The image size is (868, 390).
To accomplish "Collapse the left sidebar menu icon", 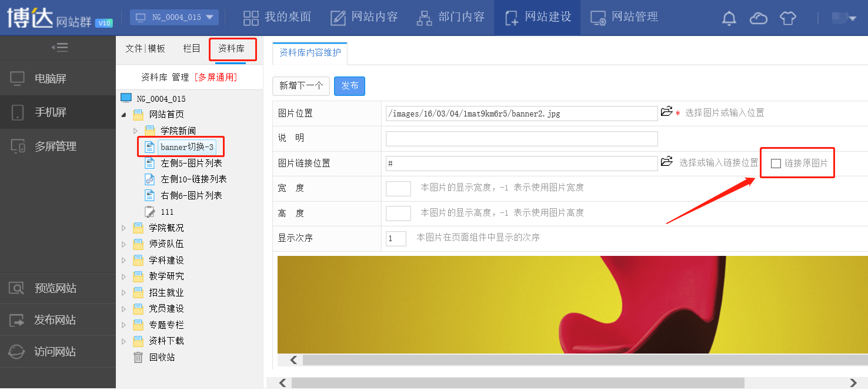I will (59, 48).
